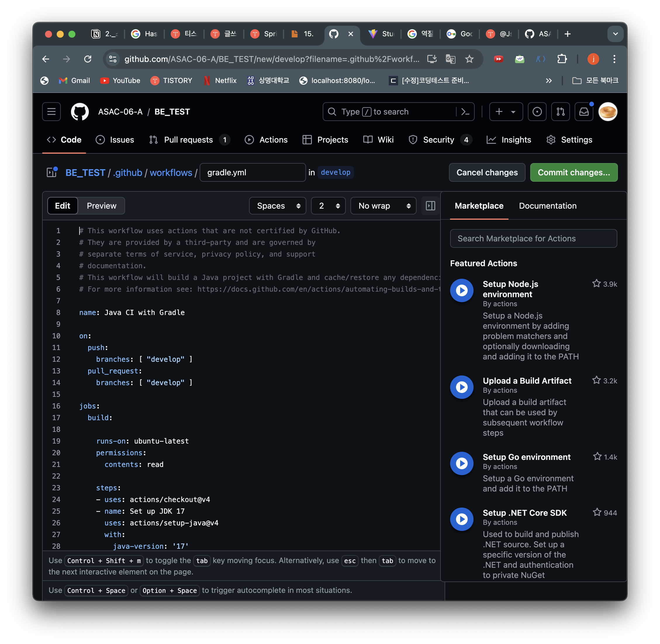
Task: Open the Actions repository tab
Action: (266, 140)
